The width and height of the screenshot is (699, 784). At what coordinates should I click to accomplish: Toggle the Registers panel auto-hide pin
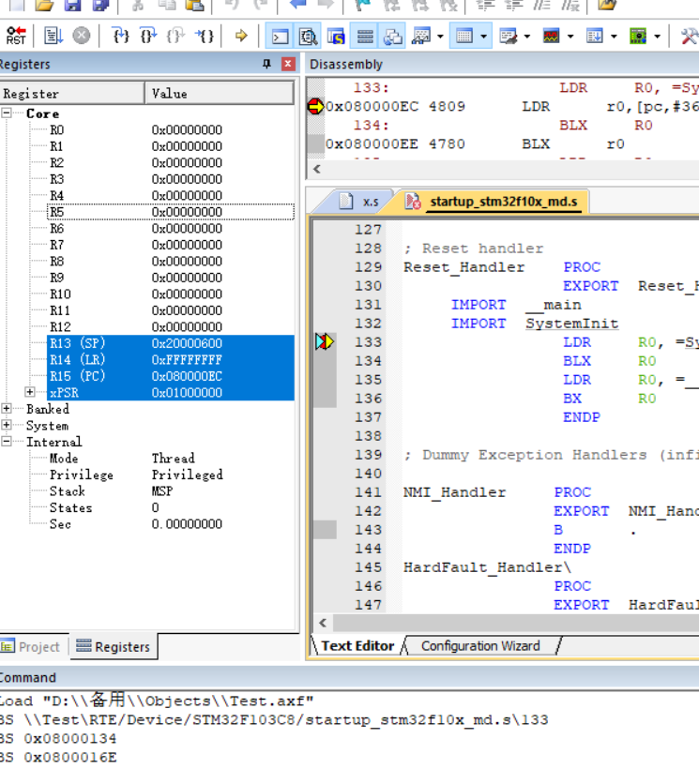[266, 64]
